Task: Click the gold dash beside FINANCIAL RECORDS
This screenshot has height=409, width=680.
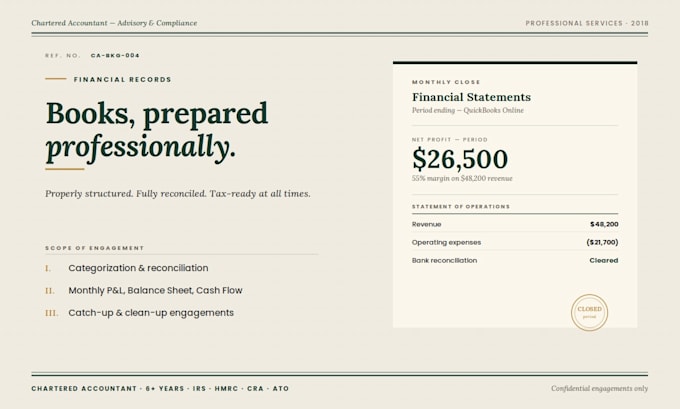Action: click(56, 79)
